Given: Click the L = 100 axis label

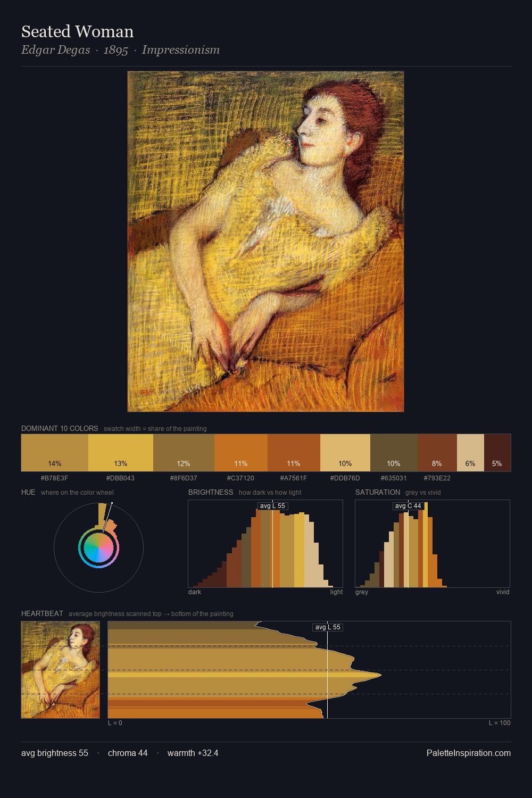Looking at the screenshot, I should click(500, 723).
